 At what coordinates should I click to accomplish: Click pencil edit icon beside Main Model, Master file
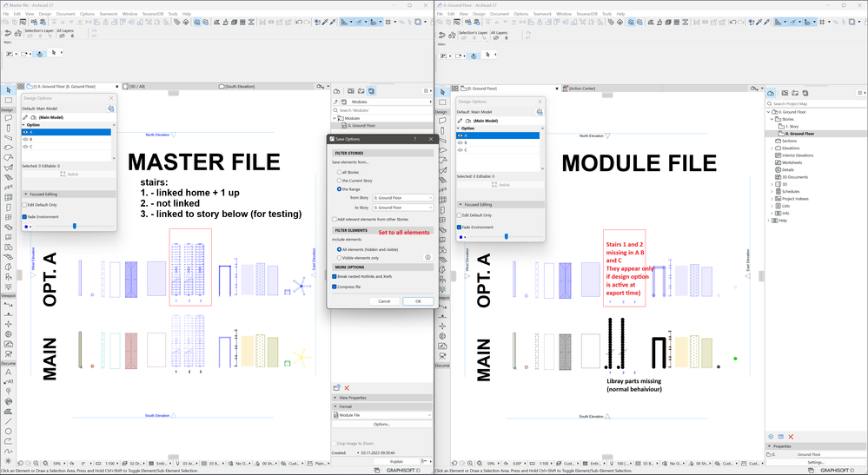click(25, 117)
